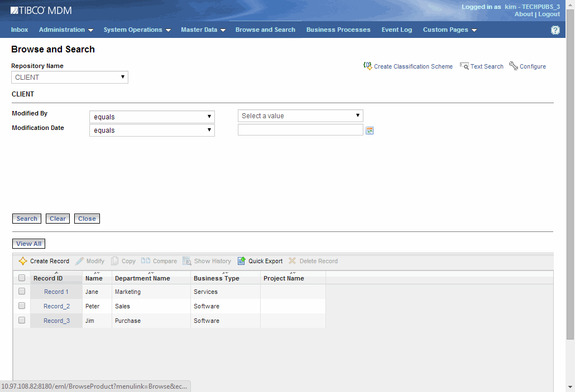The width and height of the screenshot is (575, 392).
Task: Open the Business Processes menu item
Action: 338,30
